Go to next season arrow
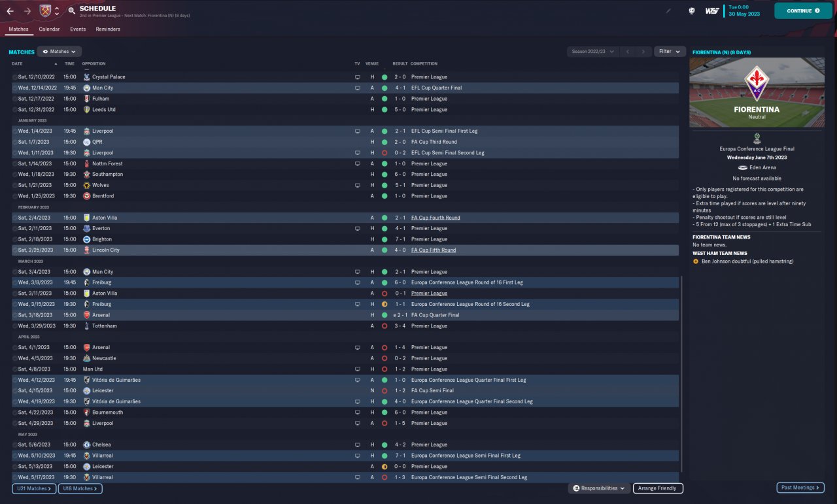This screenshot has height=504, width=837. (x=643, y=51)
